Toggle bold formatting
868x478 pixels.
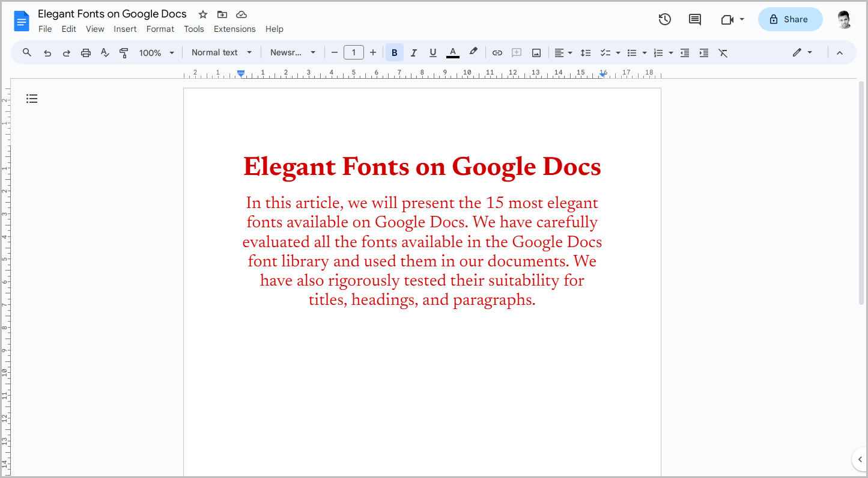394,52
